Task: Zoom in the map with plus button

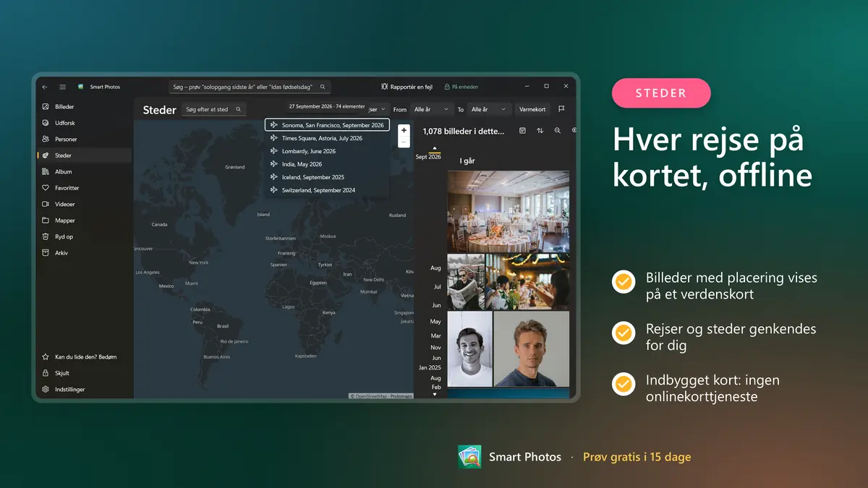Action: point(404,131)
